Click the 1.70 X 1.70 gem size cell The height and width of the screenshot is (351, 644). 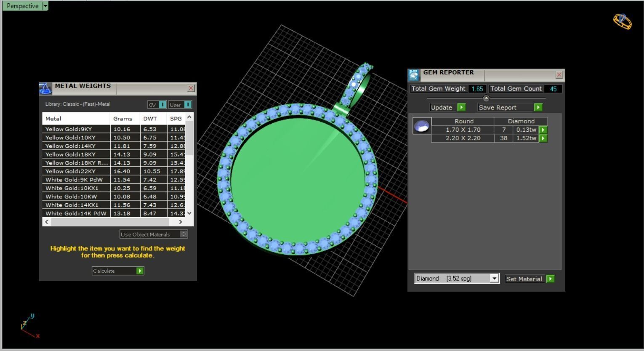click(x=463, y=130)
